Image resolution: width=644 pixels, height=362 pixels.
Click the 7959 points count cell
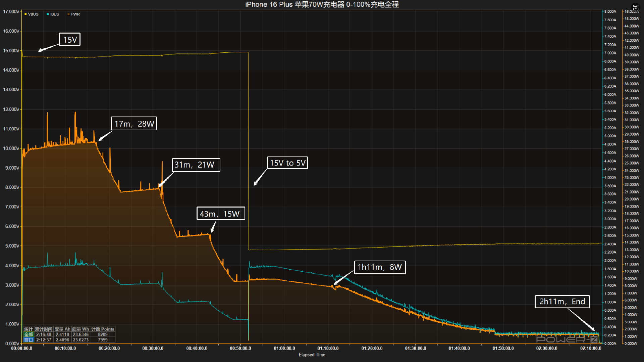pos(103,340)
